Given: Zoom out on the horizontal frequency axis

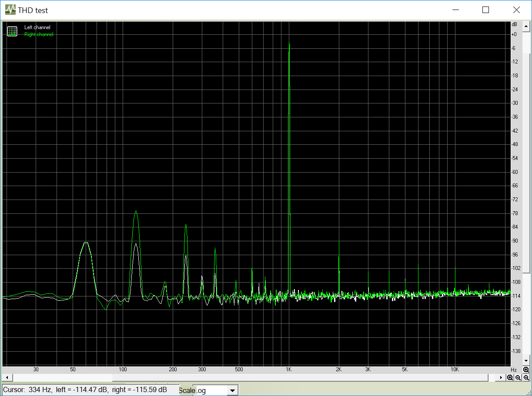Looking at the screenshot, I should tap(518, 377).
